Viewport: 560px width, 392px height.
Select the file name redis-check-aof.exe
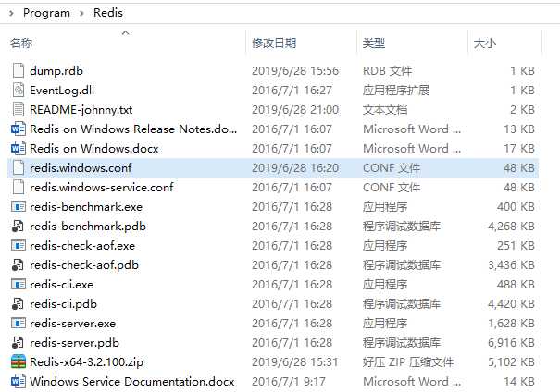[82, 245]
